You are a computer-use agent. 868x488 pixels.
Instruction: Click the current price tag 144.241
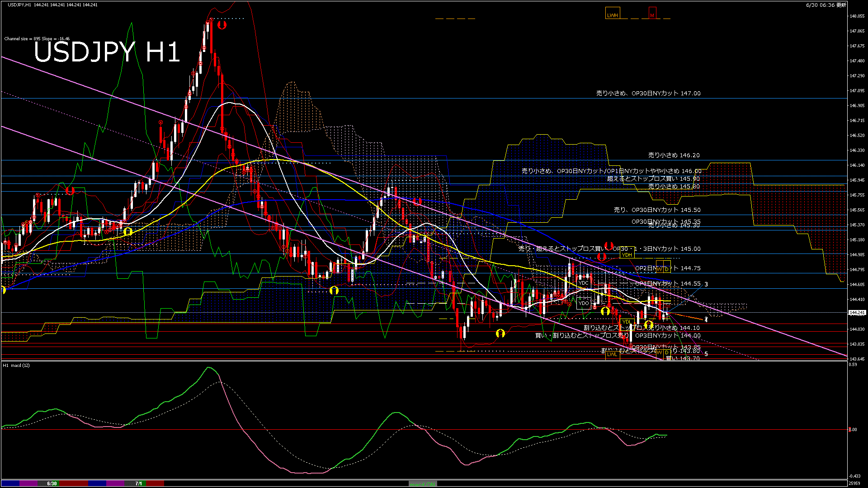pos(857,312)
